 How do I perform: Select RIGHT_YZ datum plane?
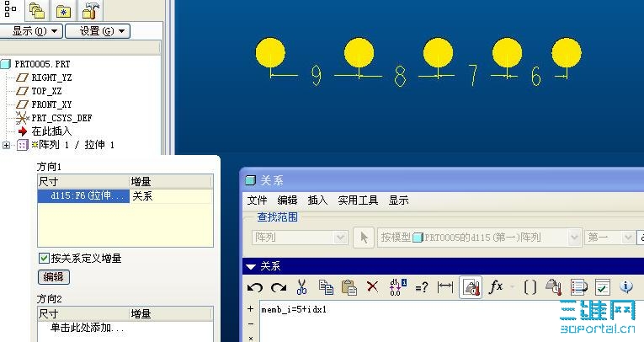pyautogui.click(x=51, y=77)
